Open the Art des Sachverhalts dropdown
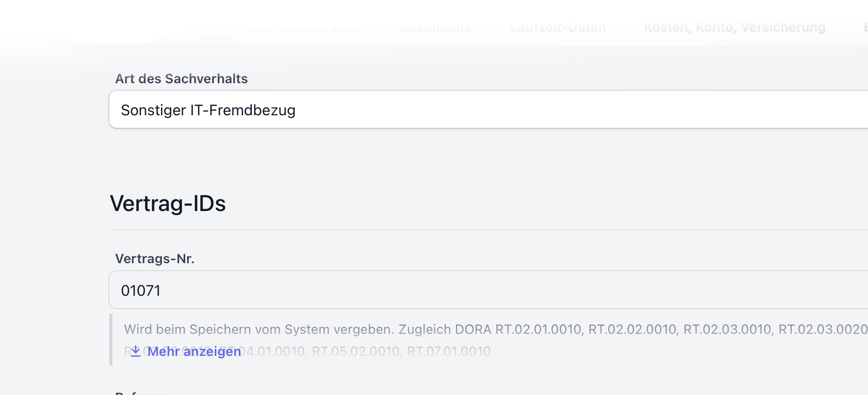The image size is (868, 395). coord(488,110)
